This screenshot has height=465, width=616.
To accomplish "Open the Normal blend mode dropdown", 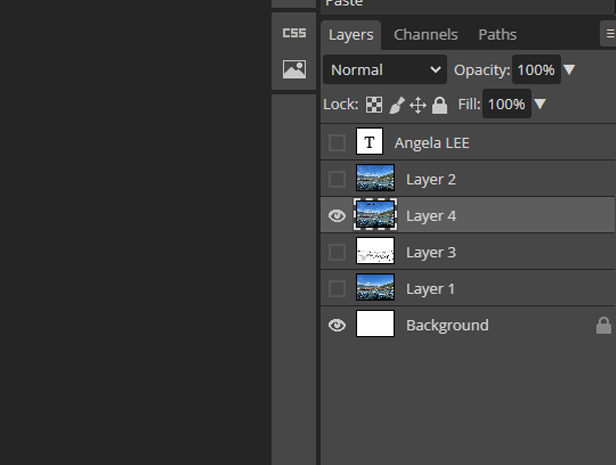I will pos(385,70).
